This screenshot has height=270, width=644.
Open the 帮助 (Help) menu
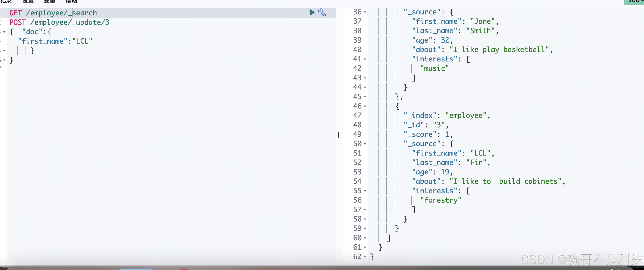tap(71, 1)
